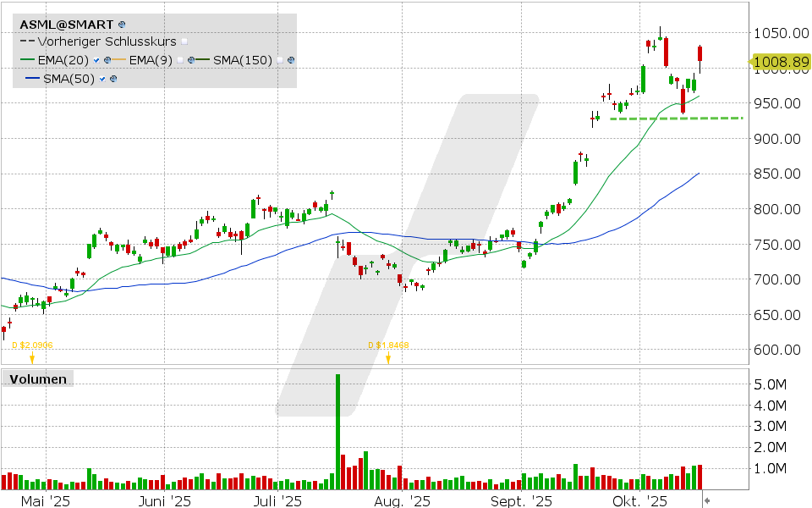Screen dimensions: 812x508
Task: Click the ASML@SMART chart title
Action: tap(66, 25)
